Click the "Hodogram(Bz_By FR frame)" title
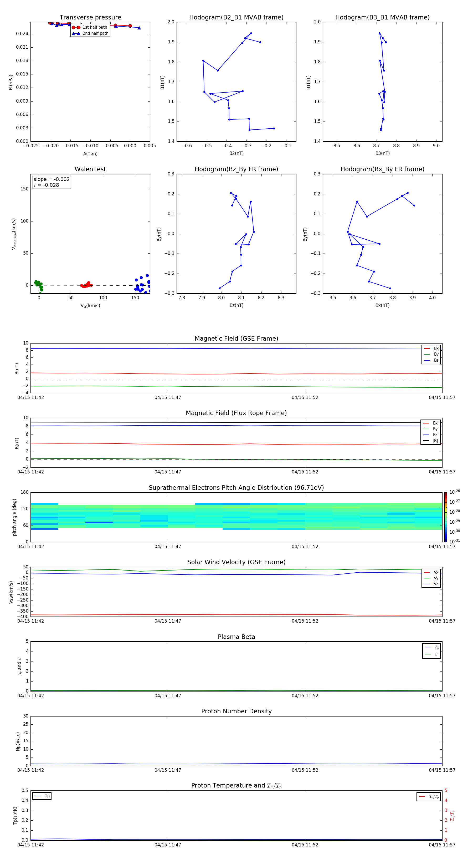473x868 pixels. click(x=236, y=169)
